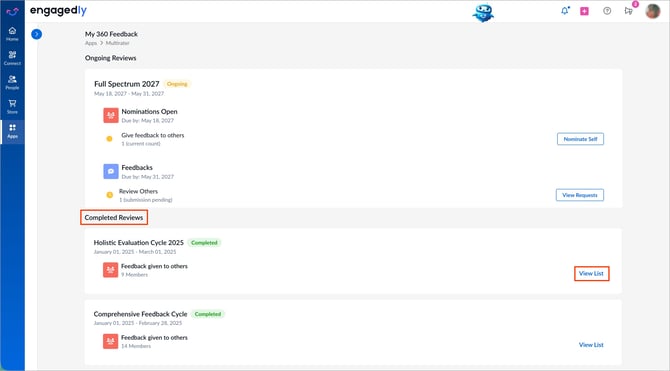The height and width of the screenshot is (371, 670).
Task: Open the user profile avatar
Action: point(652,11)
